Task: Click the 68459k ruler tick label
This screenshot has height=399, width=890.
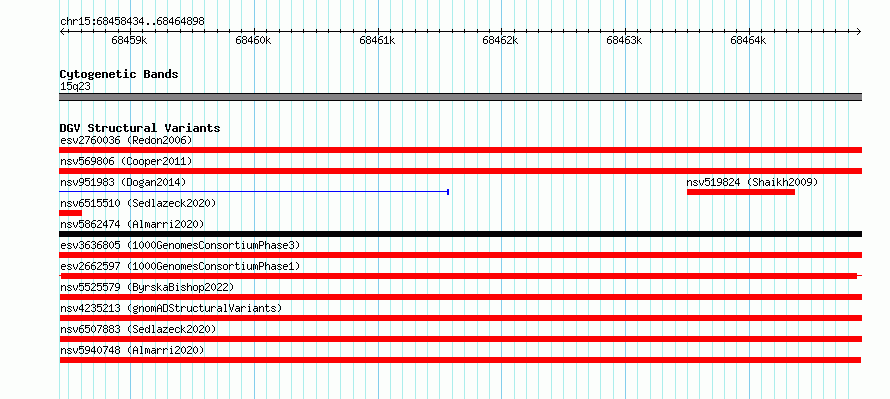Action: (130, 41)
